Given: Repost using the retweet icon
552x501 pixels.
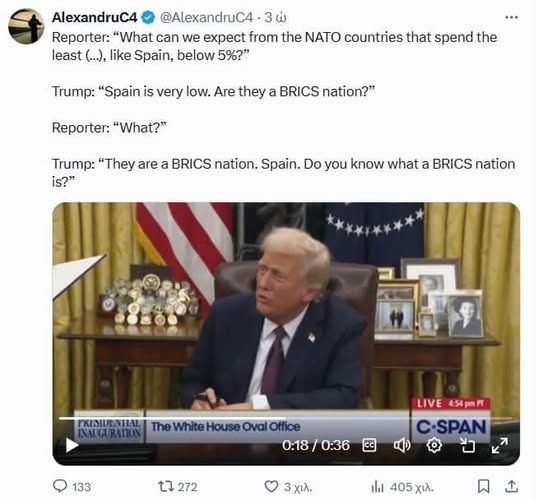Looking at the screenshot, I should 166,487.
